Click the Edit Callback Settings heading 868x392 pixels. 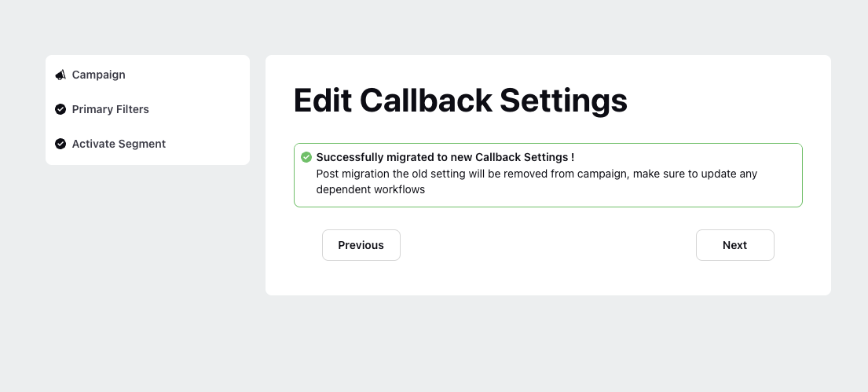tap(460, 101)
